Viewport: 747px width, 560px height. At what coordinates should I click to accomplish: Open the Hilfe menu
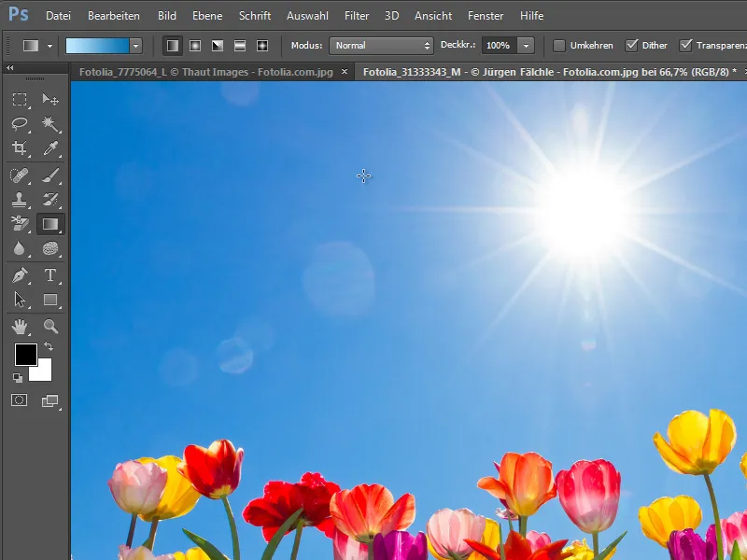[x=531, y=16]
